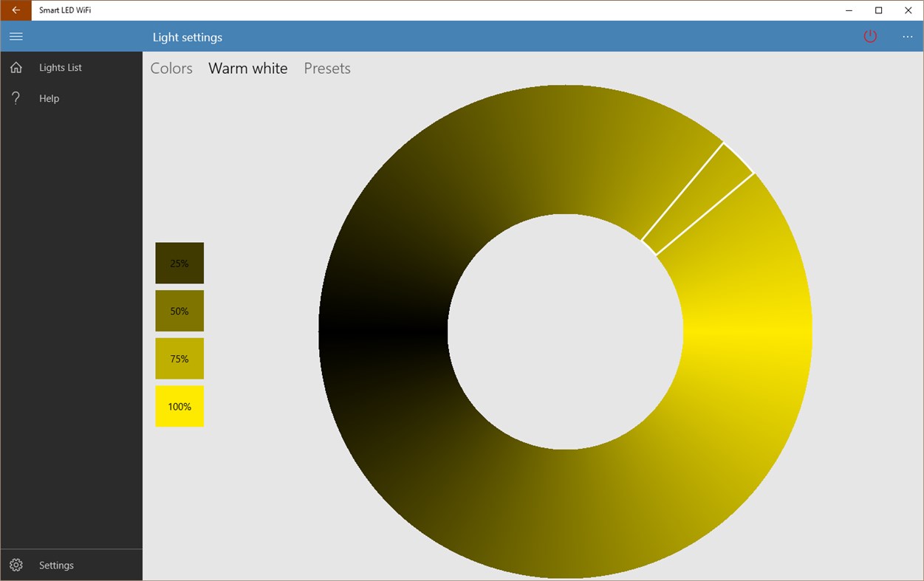
Task: Click the Settings gear icon
Action: pyautogui.click(x=16, y=565)
